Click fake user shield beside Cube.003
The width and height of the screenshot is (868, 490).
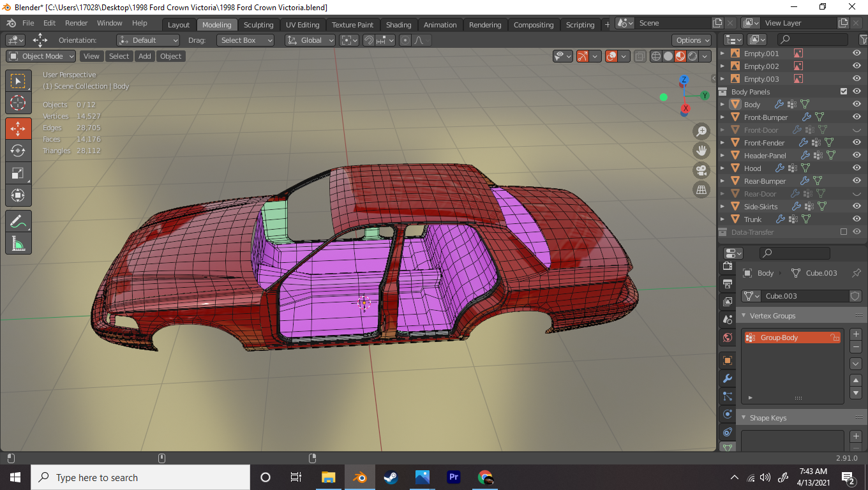click(855, 296)
